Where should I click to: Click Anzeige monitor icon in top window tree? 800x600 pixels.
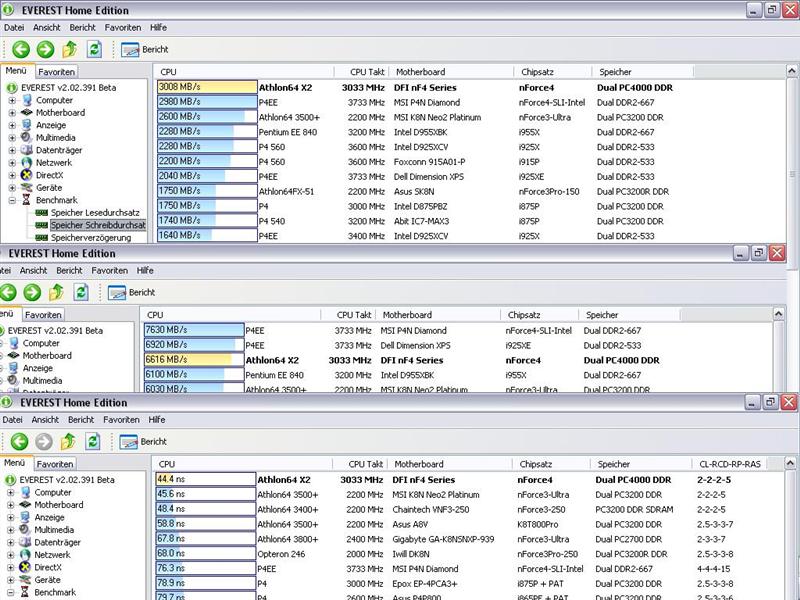point(27,125)
